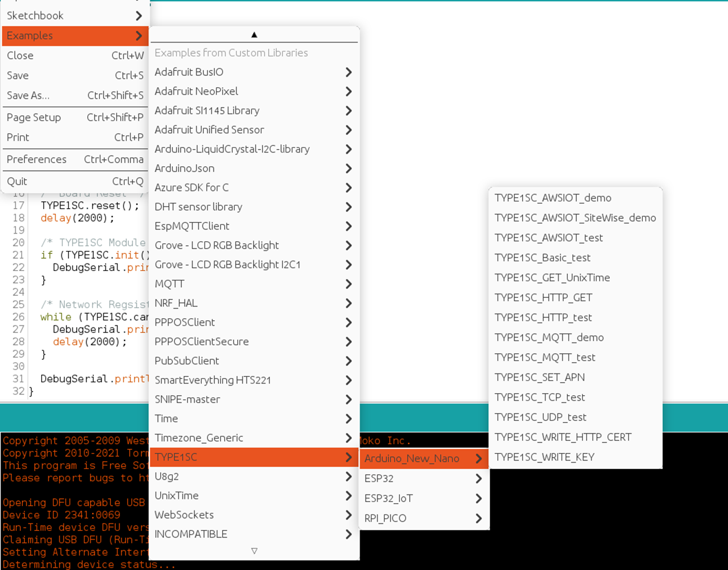Screen dimensions: 728x570
Task: Open PPPOSClientSecure examples submenu
Action: (x=254, y=342)
